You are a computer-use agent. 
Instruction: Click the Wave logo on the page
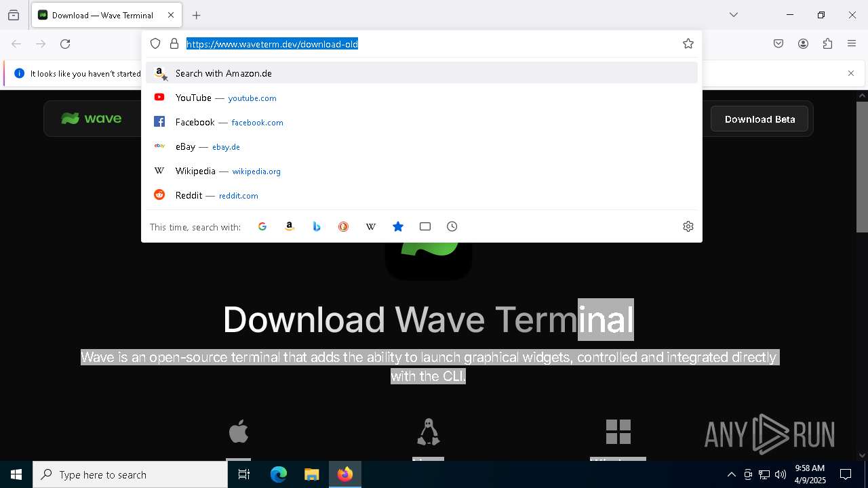point(92,119)
